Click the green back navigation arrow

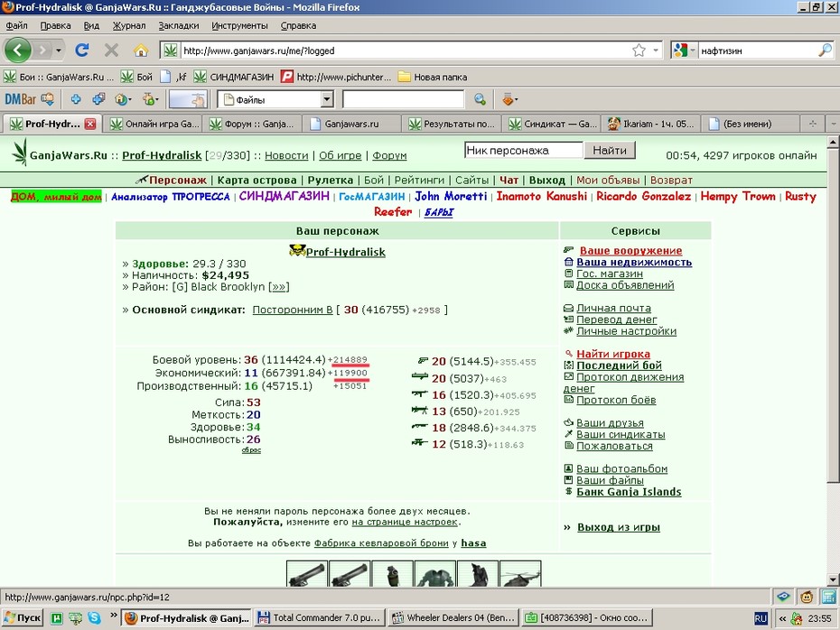[x=18, y=51]
